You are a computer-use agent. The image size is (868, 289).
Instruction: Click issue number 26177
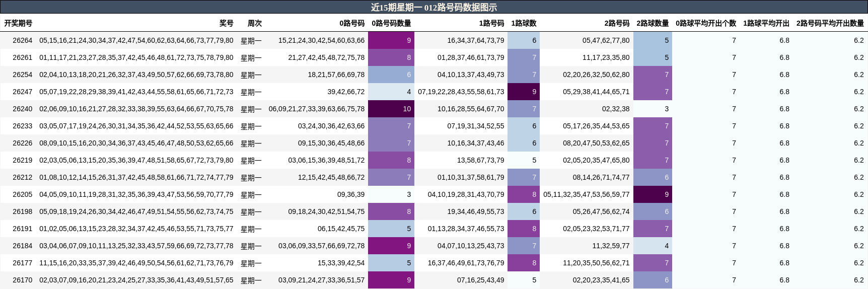point(23,263)
